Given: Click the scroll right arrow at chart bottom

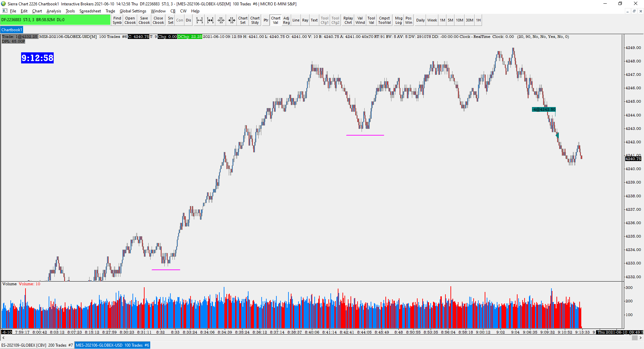Looking at the screenshot, I should 641,338.
